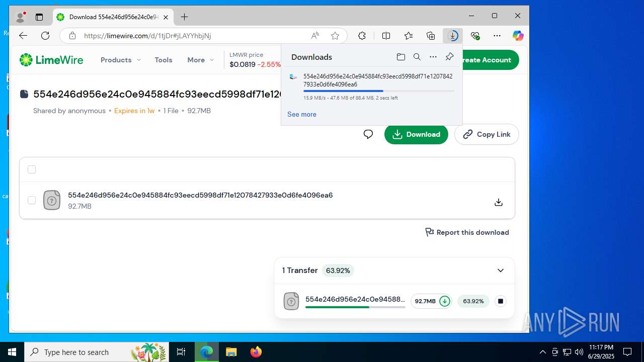This screenshot has height=362, width=644.
Task: Open Edge Settings and more menu
Action: (497, 36)
